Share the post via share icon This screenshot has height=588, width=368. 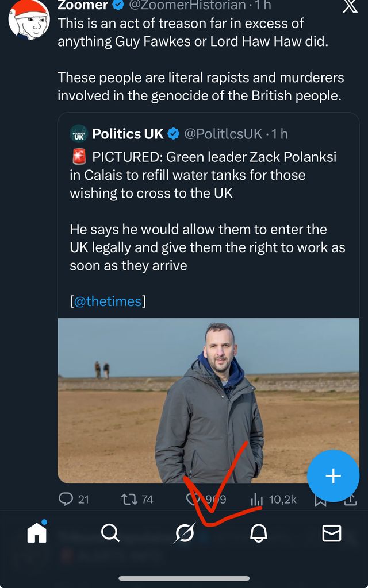[x=350, y=500]
